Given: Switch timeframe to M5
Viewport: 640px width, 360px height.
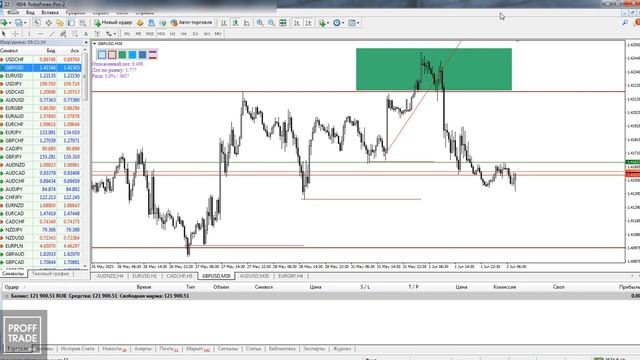Looking at the screenshot, I should (138, 33).
